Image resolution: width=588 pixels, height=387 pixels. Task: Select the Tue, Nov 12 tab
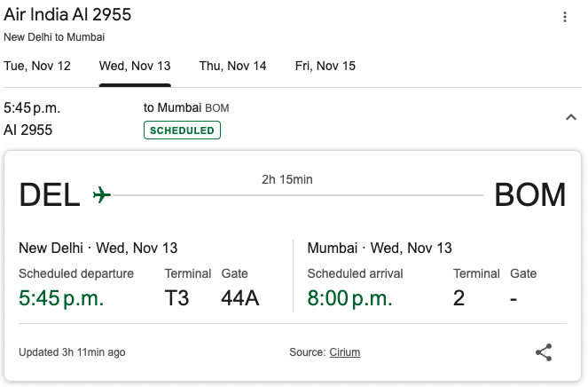point(36,66)
